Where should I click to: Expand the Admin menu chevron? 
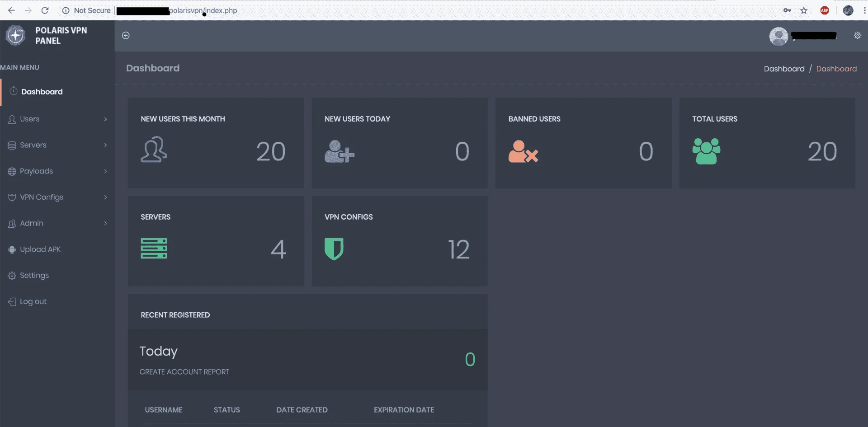pos(105,224)
